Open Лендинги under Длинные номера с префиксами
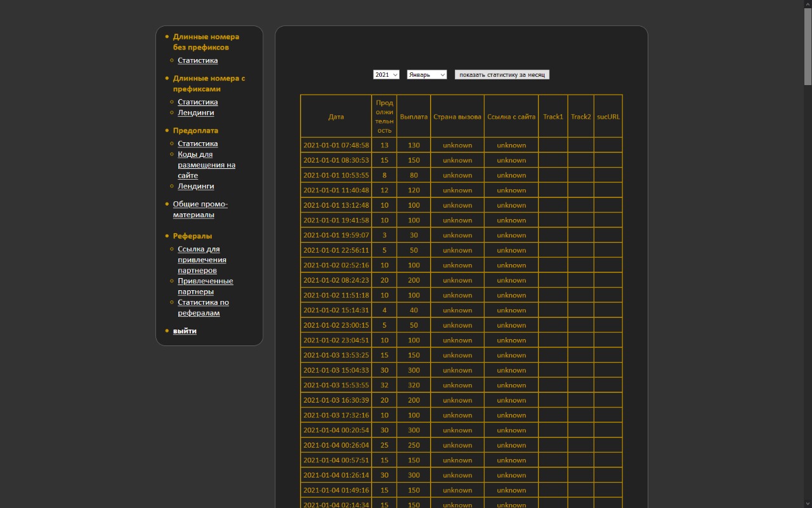The width and height of the screenshot is (812, 508). point(195,112)
